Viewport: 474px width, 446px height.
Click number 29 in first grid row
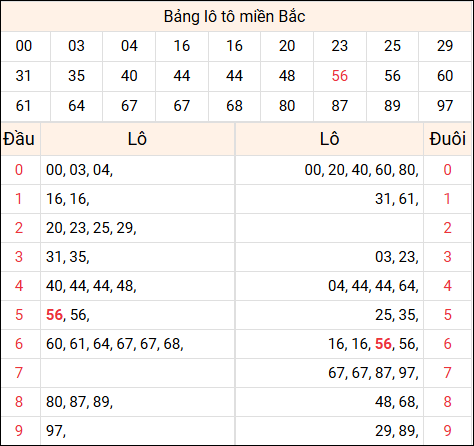[x=445, y=46]
